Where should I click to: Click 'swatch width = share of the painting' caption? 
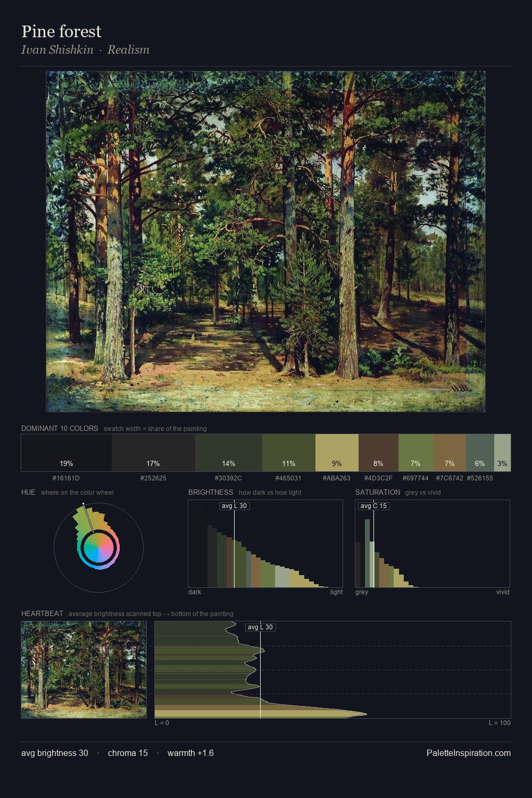(155, 429)
